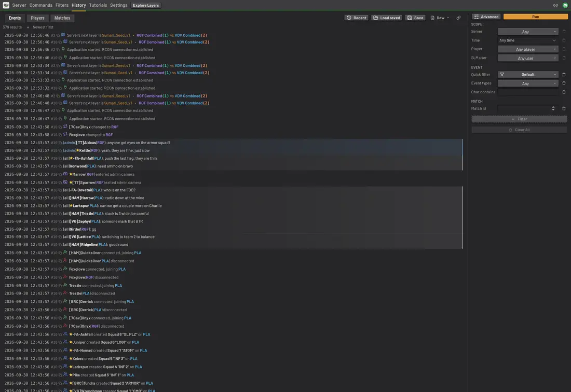Click squad icon on Juniper created Squad row
The image size is (571, 392).
[65, 342]
